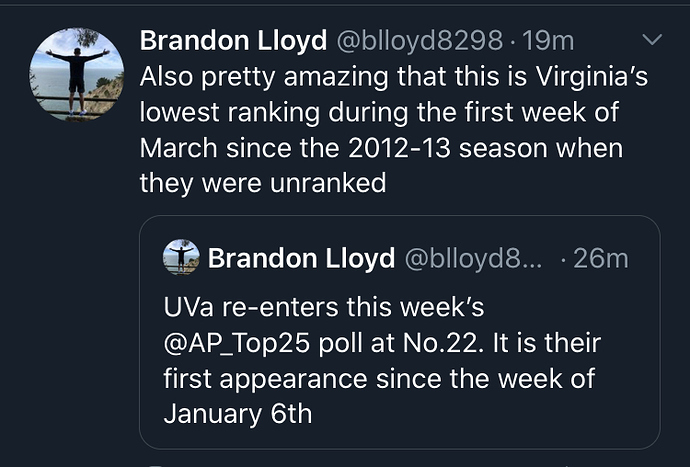Click the truncated @blloyd8... handle in quote

coord(473,258)
